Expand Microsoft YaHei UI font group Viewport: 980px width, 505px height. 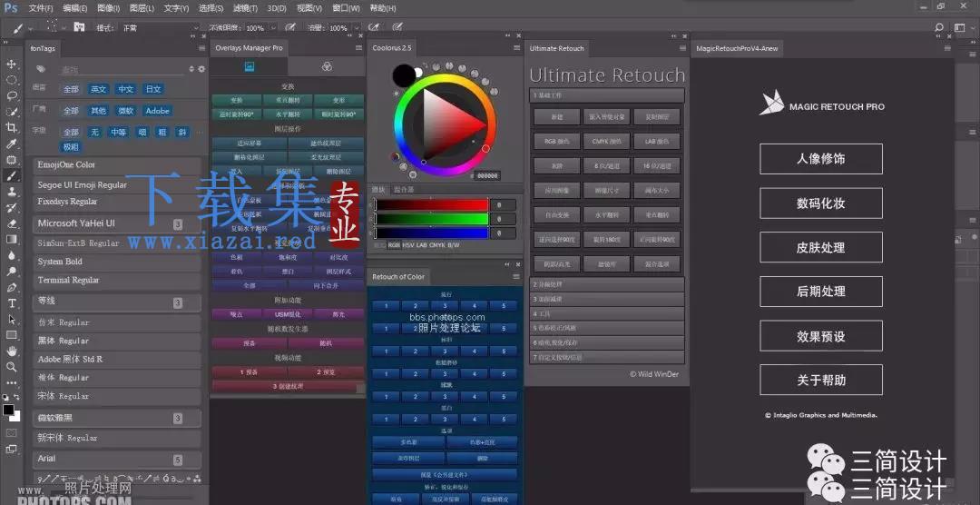(117, 223)
